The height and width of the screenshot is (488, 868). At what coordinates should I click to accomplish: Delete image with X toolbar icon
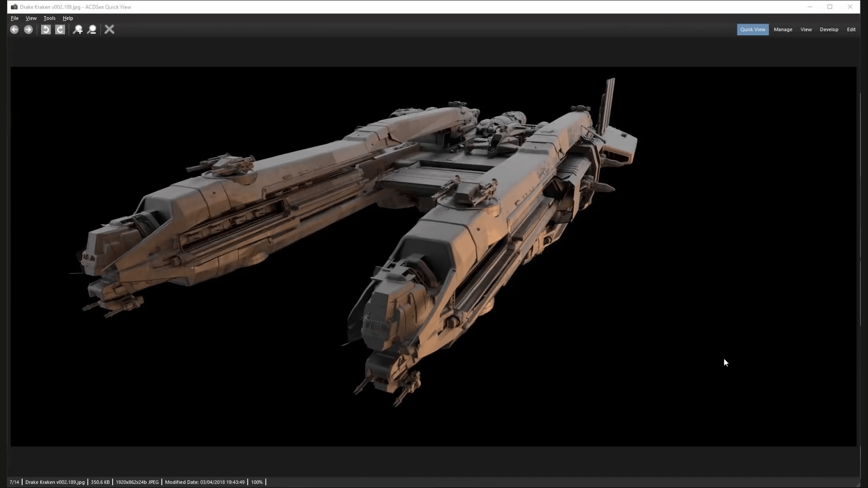pos(109,29)
